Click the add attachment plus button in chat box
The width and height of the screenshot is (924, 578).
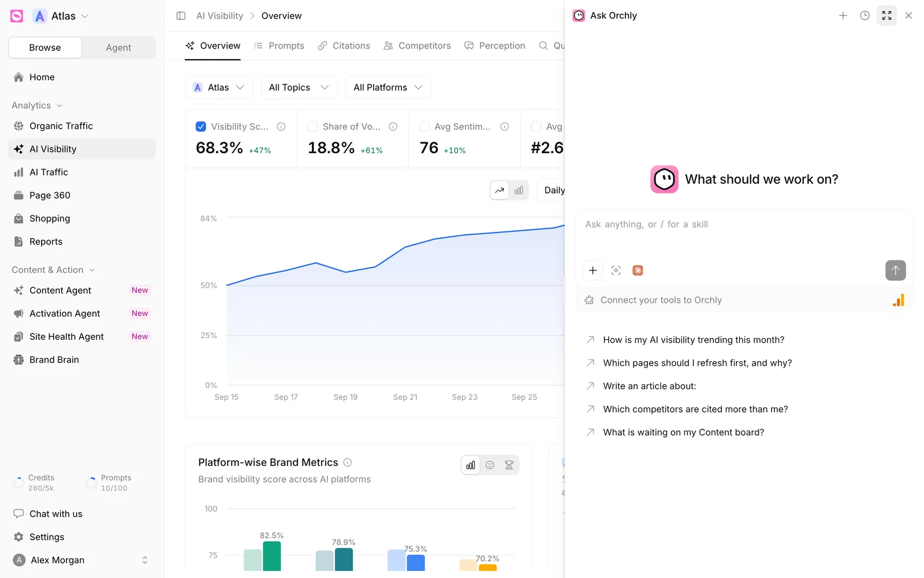(593, 271)
